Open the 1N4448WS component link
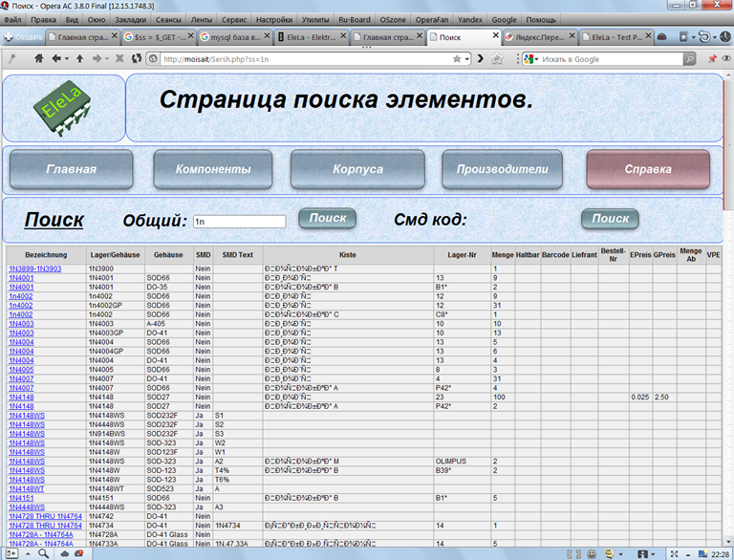 point(27,507)
